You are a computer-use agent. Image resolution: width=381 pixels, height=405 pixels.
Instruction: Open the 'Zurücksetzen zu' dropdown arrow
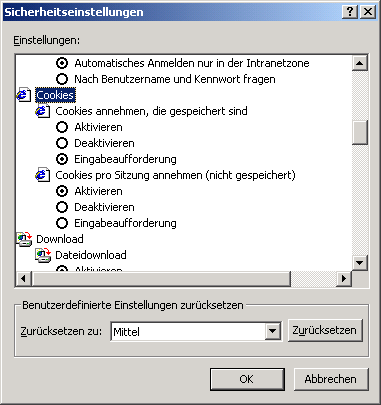click(273, 331)
